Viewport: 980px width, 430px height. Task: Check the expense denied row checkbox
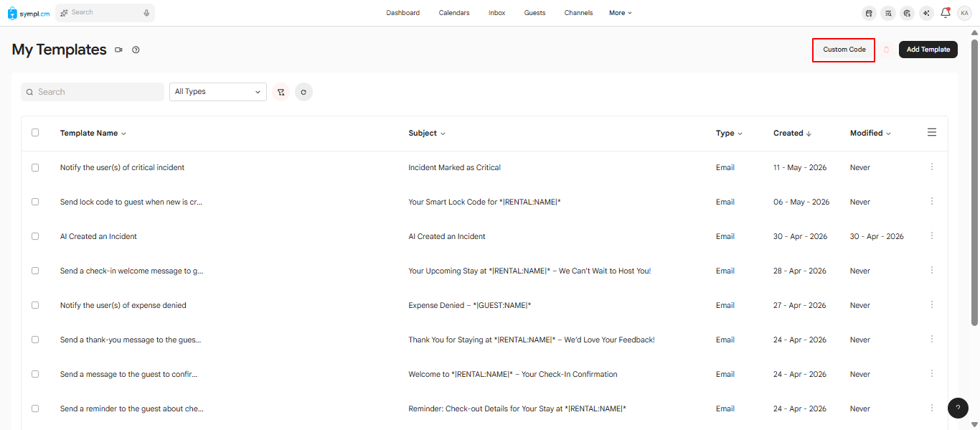[x=35, y=305]
